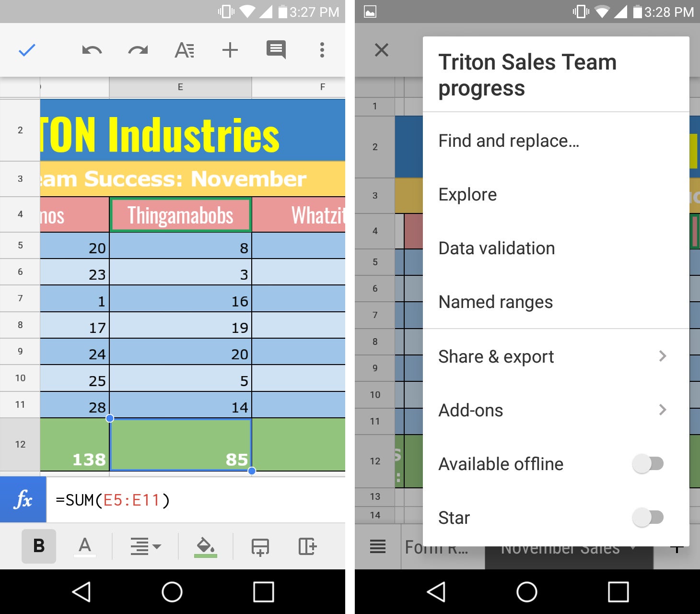Open the horizontal alignment dropdown

click(146, 546)
